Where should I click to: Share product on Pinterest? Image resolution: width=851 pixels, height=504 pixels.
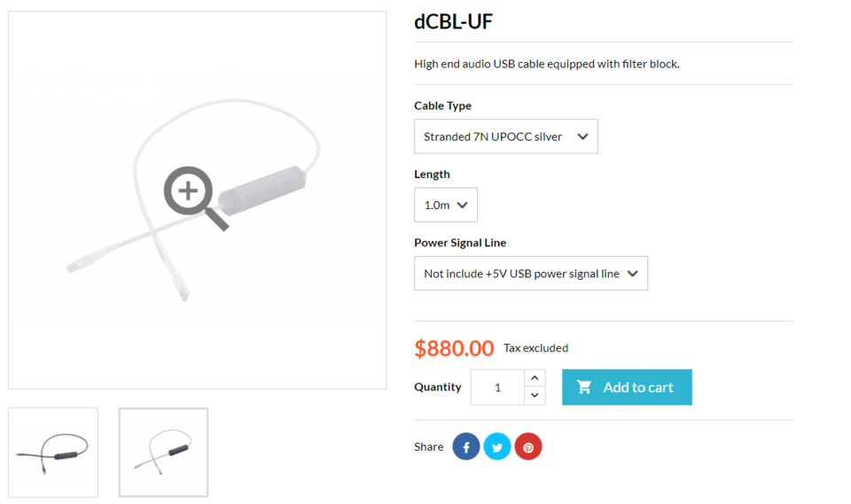click(x=528, y=446)
